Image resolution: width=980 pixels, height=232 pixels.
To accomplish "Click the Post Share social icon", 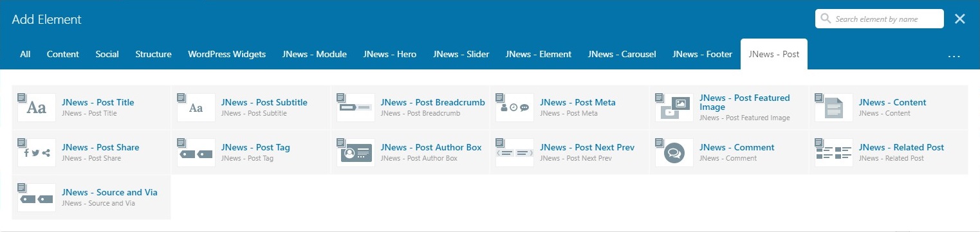I will [37, 153].
